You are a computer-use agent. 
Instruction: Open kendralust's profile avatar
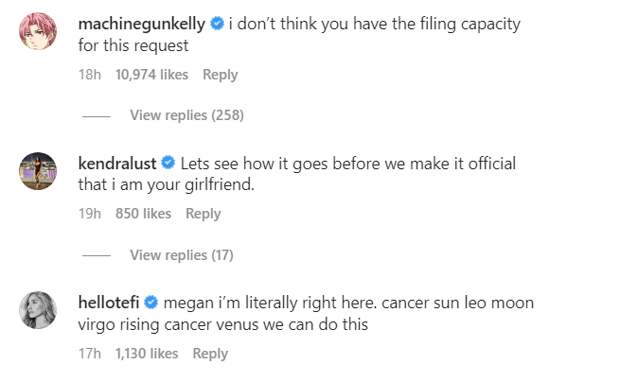click(x=38, y=171)
